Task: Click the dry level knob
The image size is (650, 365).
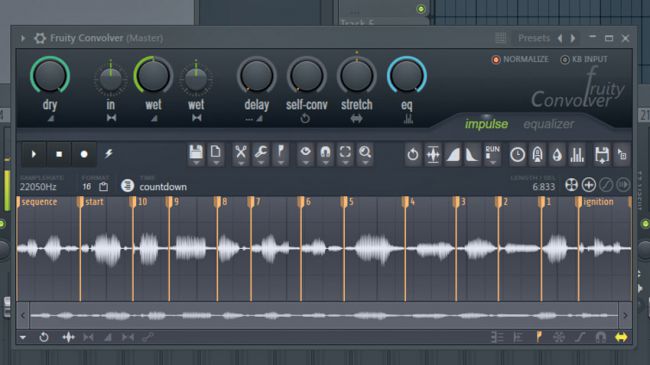Action: (50, 76)
